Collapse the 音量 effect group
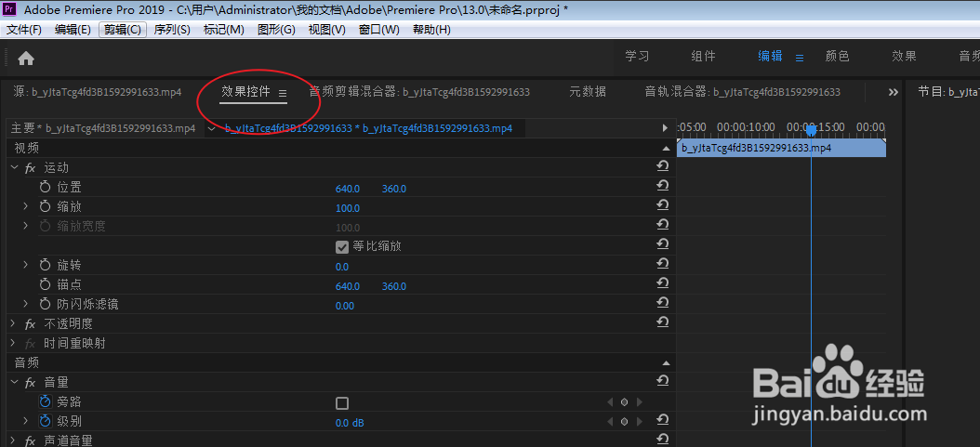980x447 pixels. coord(14,382)
